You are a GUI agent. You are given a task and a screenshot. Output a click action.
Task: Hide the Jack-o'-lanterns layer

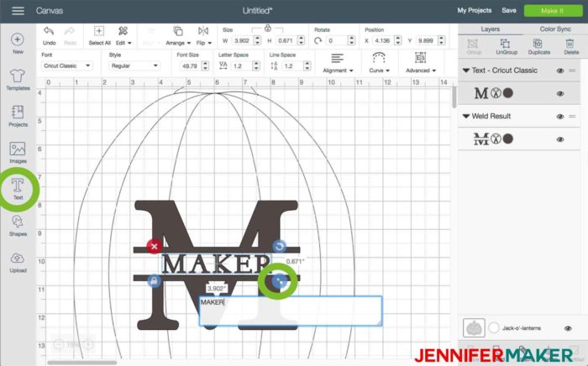point(568,328)
